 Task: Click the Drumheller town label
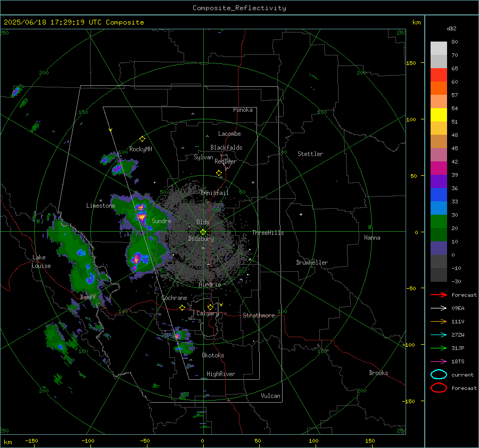(312, 263)
